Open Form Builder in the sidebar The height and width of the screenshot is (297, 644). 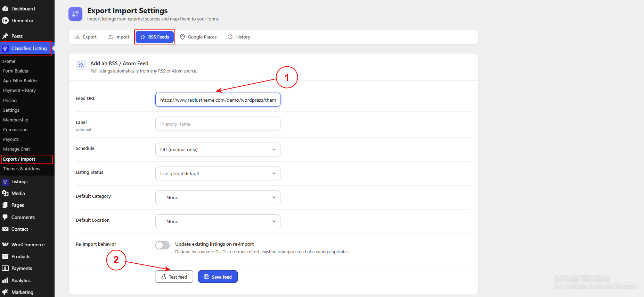[x=16, y=71]
